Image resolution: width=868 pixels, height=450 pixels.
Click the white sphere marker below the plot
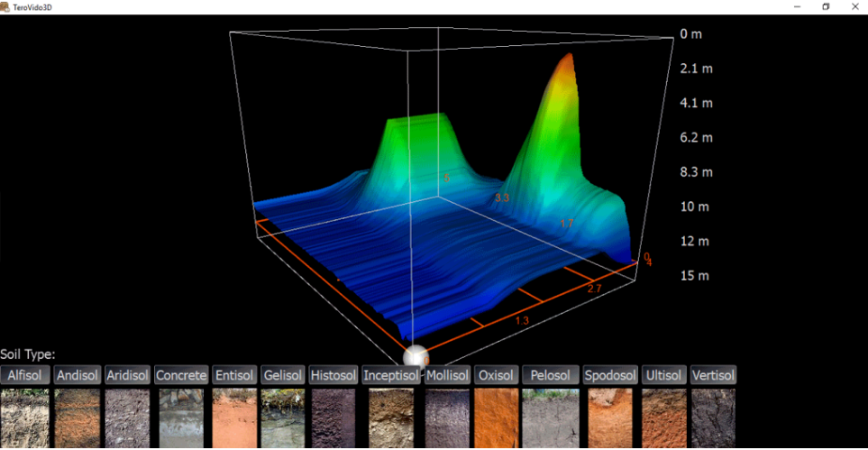[x=416, y=355]
